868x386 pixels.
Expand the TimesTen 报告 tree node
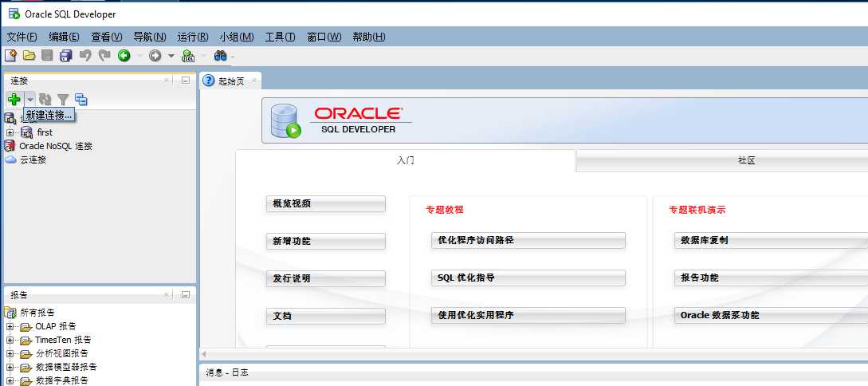coord(10,340)
